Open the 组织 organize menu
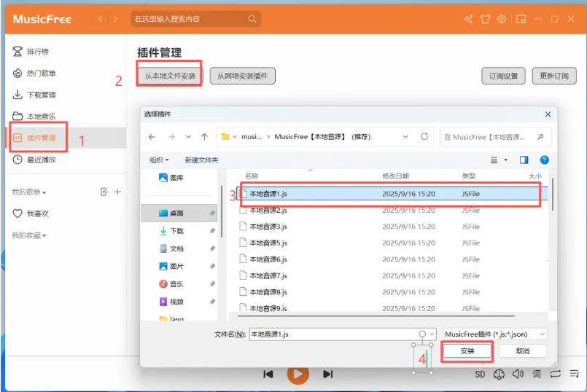This screenshot has width=587, height=392. pyautogui.click(x=159, y=160)
